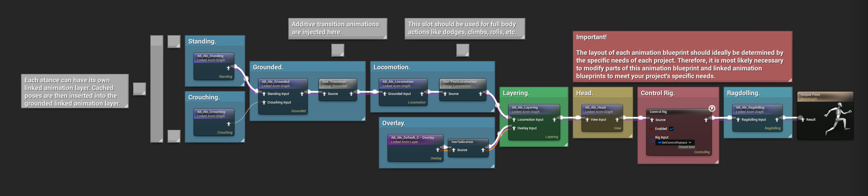
Task: Click the Overlay Input pose pin
Action: coord(514,128)
